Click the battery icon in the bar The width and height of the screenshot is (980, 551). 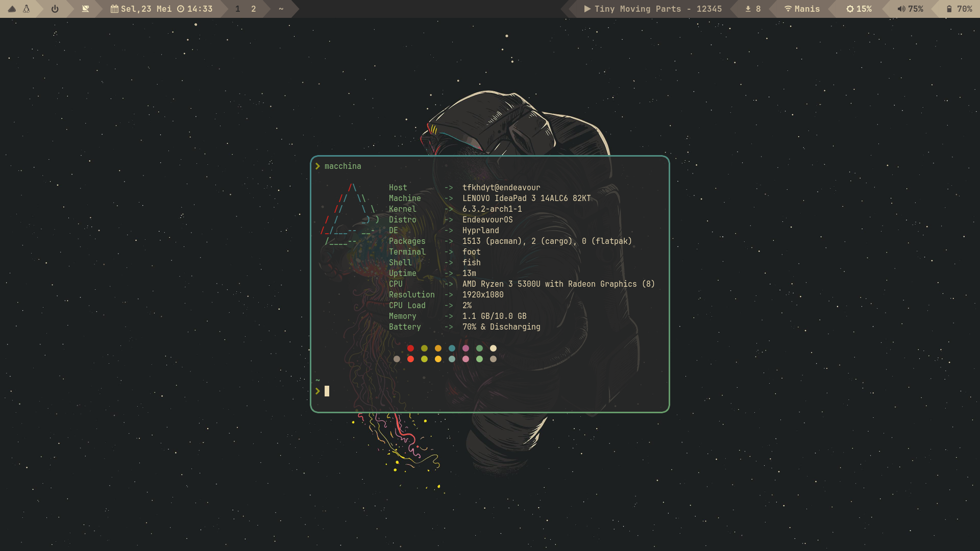[949, 9]
